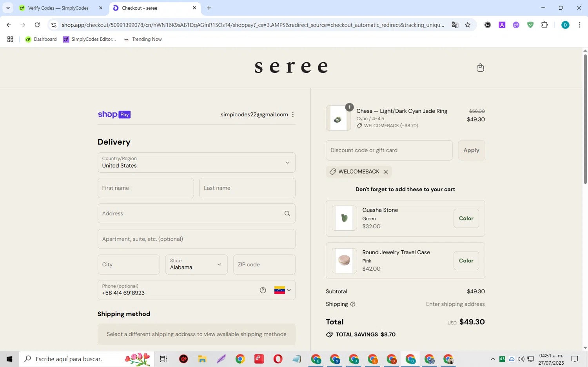Image resolution: width=588 pixels, height=367 pixels.
Task: Click the phone number help icon
Action: point(263,290)
